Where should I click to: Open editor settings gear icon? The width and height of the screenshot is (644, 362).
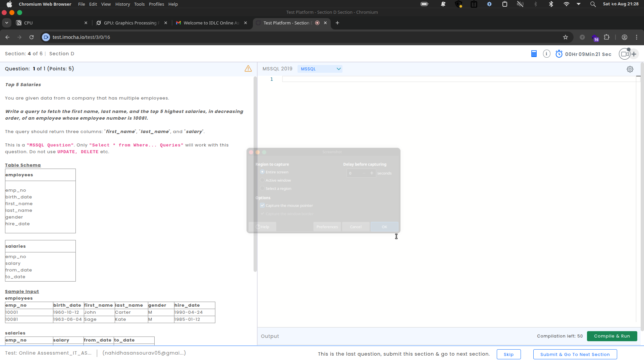coord(630,69)
